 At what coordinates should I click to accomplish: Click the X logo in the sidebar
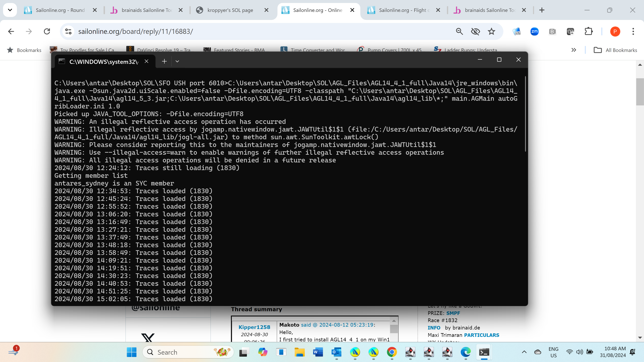click(x=148, y=338)
